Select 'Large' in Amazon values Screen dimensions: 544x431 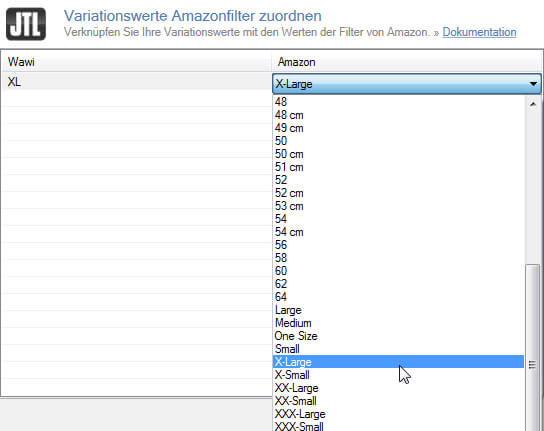(398, 310)
